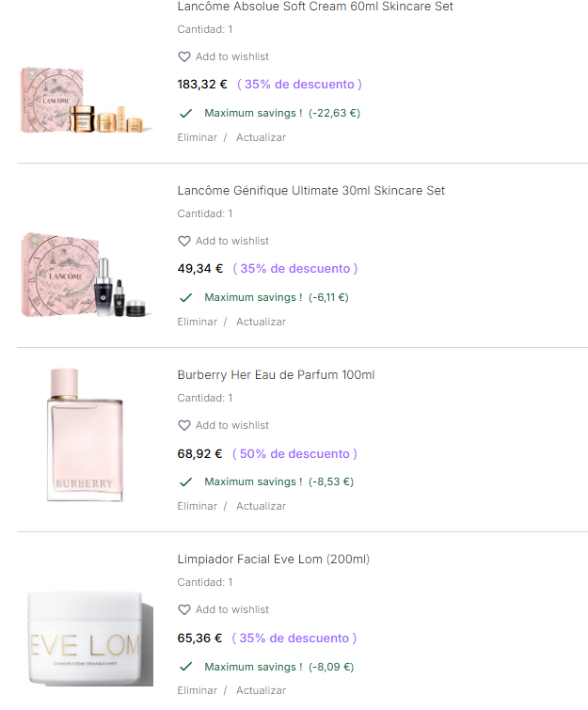588x710 pixels.
Task: Delete Eve Lom cleanser from cart
Action: (198, 690)
